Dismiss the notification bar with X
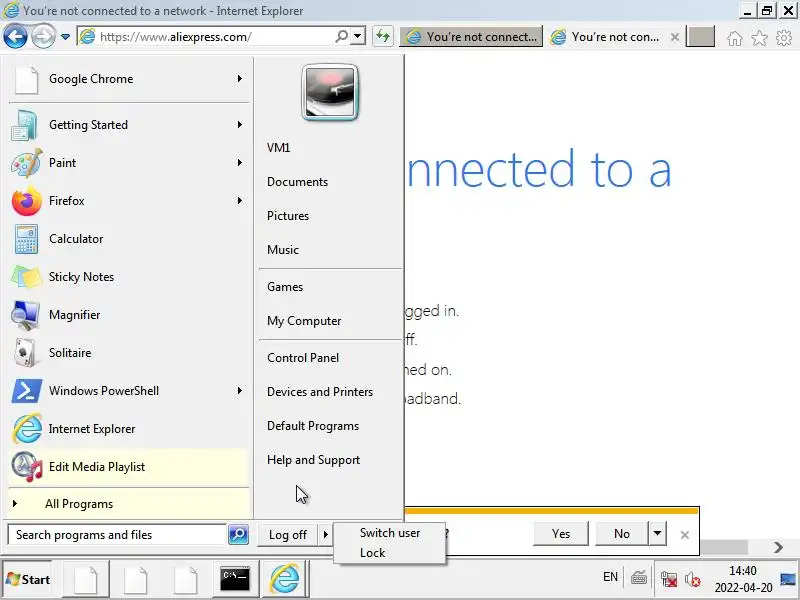The width and height of the screenshot is (800, 600). tap(685, 535)
